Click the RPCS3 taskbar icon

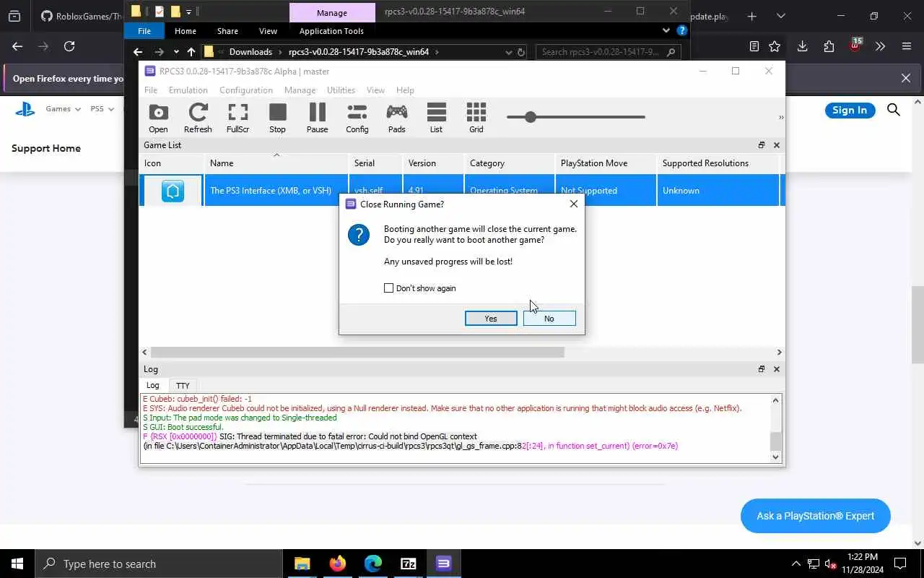coord(443,564)
